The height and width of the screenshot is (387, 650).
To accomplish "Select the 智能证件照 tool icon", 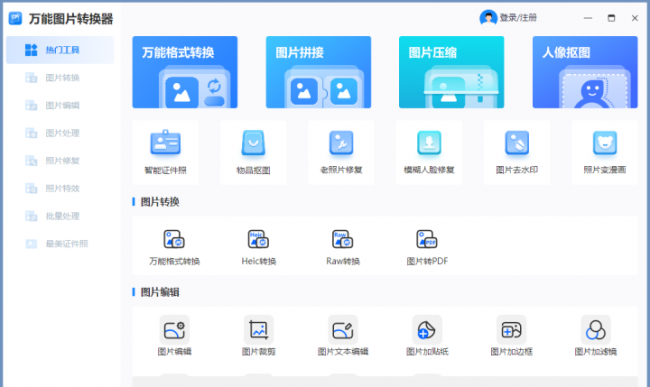I will click(x=165, y=143).
